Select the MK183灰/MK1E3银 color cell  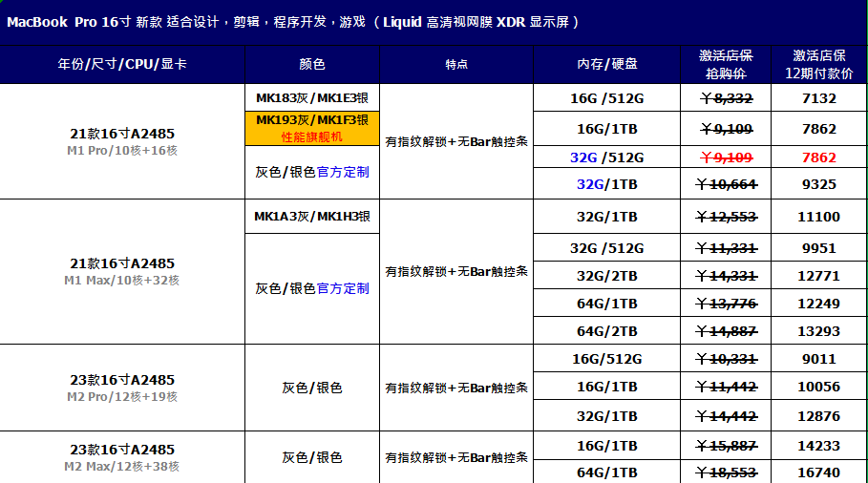point(312,98)
